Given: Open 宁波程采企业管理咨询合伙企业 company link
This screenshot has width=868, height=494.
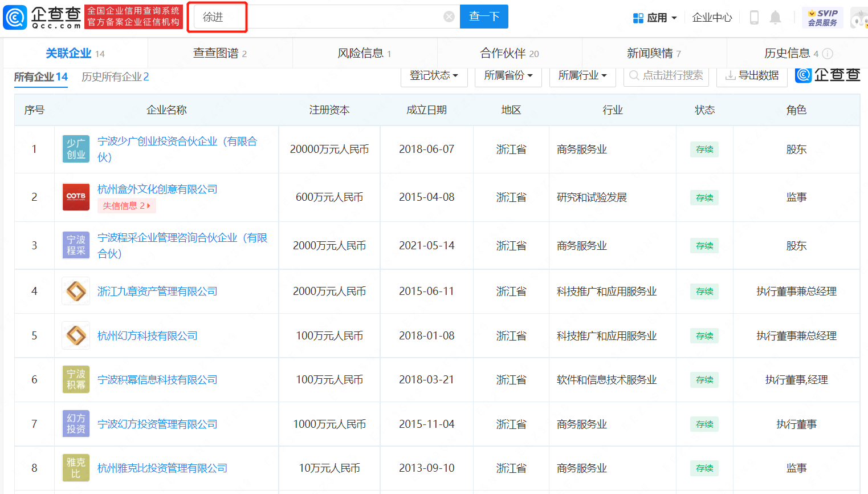Looking at the screenshot, I should [182, 245].
